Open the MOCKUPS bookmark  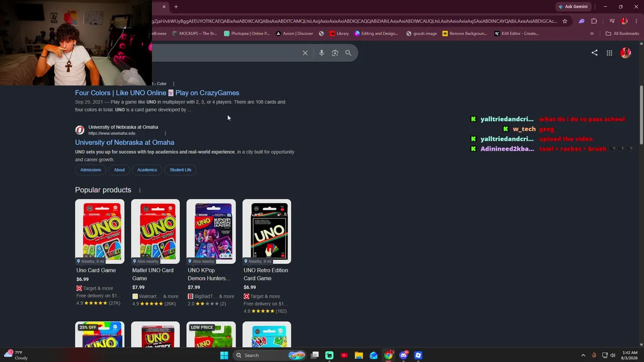194,34
